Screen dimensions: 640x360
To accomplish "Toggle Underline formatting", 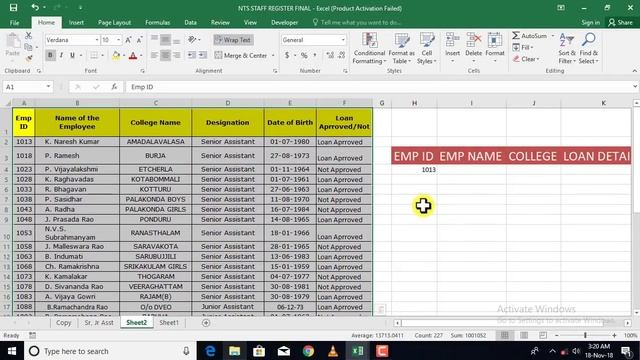I will pyautogui.click(x=72, y=55).
